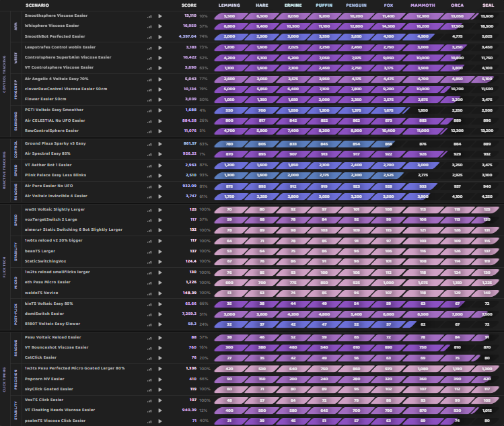Select the LEMMING rank column header
This screenshot has height=426, width=504.
tap(229, 5)
